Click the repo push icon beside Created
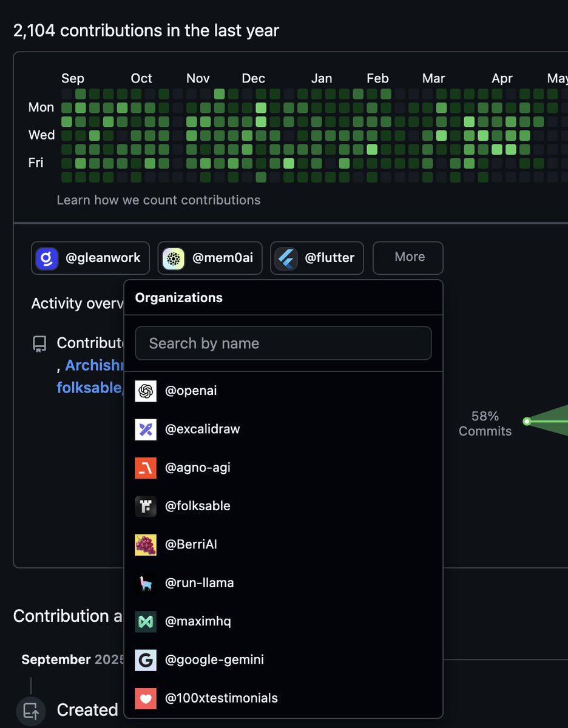The height and width of the screenshot is (728, 568). pos(30,710)
